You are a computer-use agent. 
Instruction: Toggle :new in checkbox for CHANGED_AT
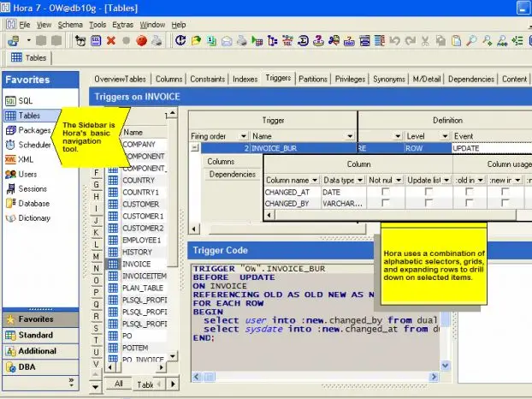(505, 192)
